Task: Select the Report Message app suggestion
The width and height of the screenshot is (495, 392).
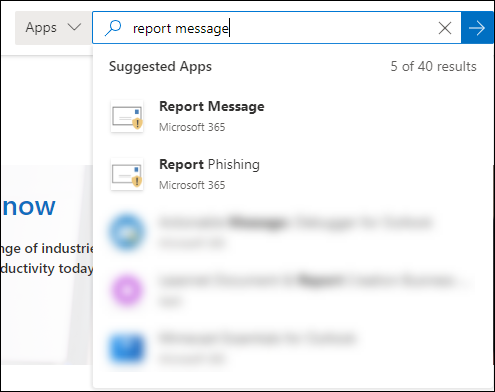Action: pyautogui.click(x=293, y=116)
